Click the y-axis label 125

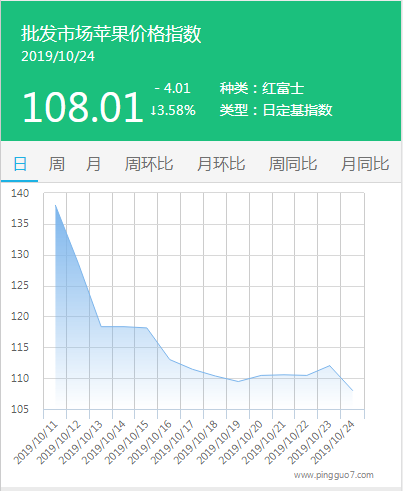click(x=20, y=285)
